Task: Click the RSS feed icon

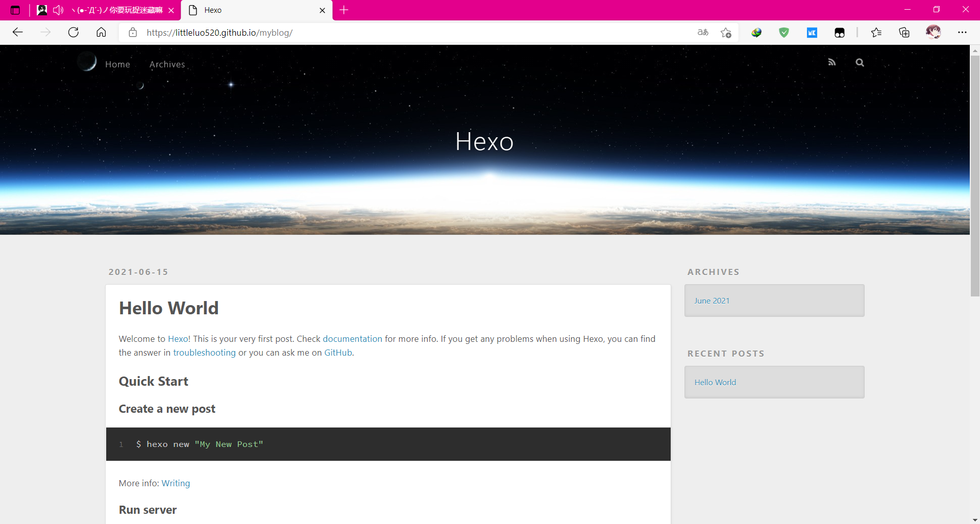Action: click(831, 62)
